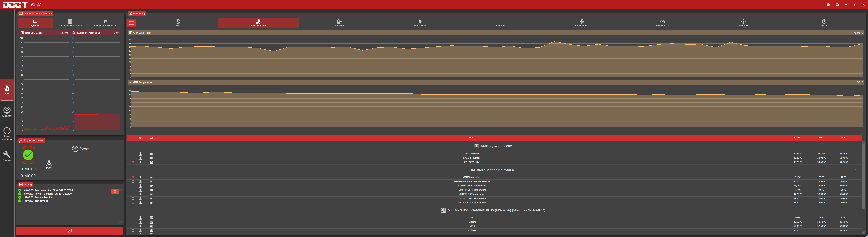The image size is (868, 237).
Task: Collapse the AMD Ryzen 5 5600X group
Action: 855,146
